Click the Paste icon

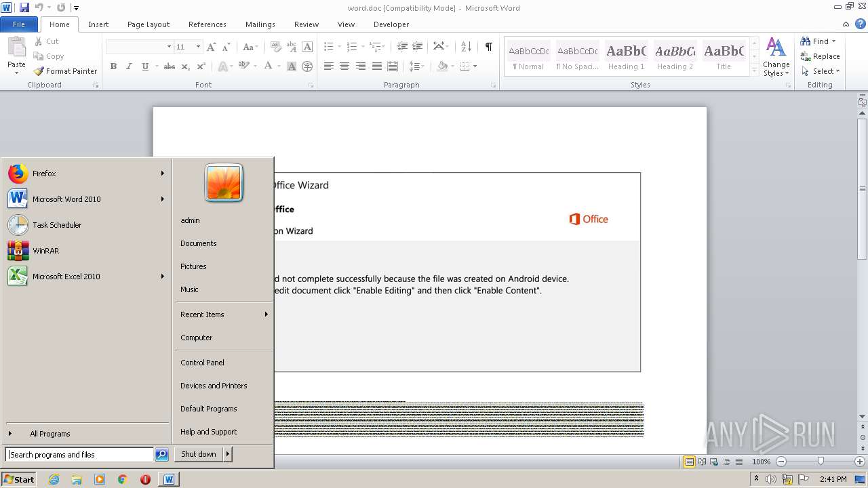click(16, 47)
